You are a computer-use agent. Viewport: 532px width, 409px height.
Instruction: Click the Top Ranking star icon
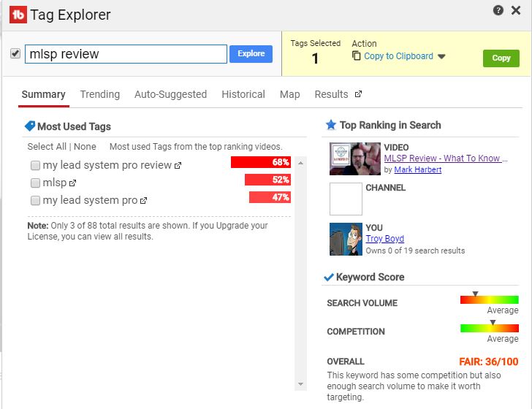pos(331,125)
